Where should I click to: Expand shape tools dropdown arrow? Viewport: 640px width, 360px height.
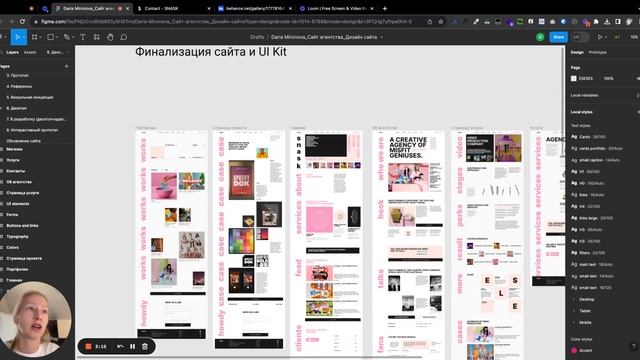[57, 37]
